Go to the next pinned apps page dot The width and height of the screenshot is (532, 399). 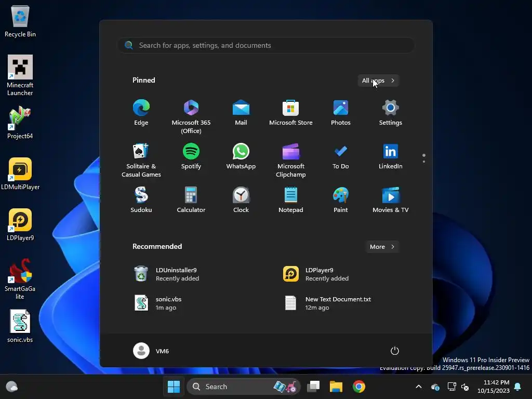[x=424, y=162]
